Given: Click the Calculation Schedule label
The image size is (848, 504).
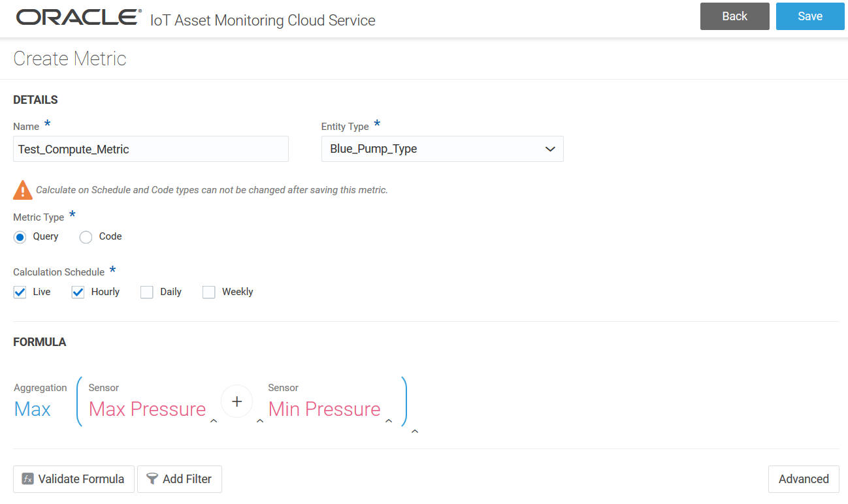Looking at the screenshot, I should 59,272.
